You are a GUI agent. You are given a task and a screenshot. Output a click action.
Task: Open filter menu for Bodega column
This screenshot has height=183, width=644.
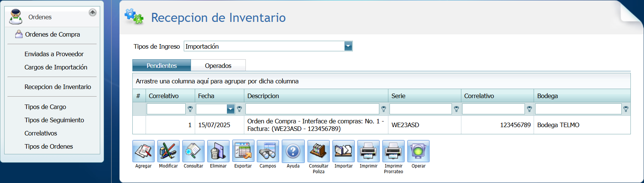point(626,109)
